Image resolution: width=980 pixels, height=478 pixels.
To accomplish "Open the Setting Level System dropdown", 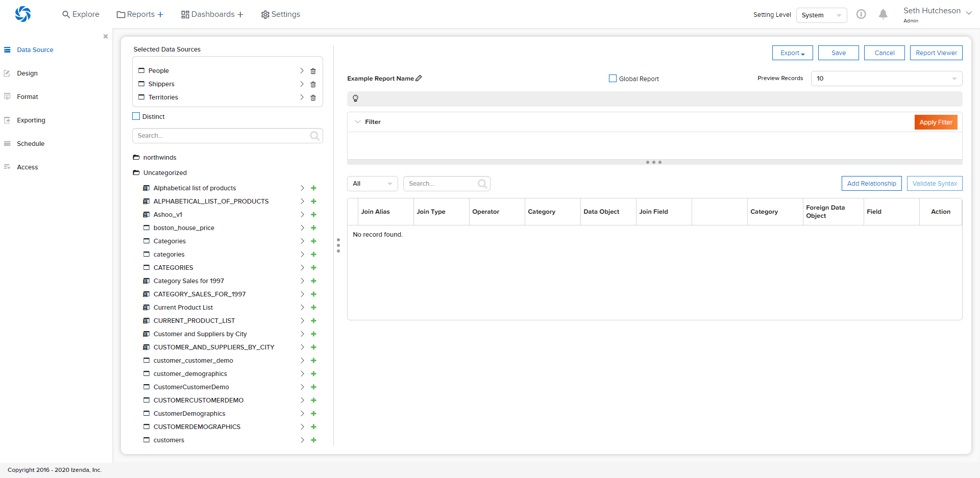I will coord(821,15).
